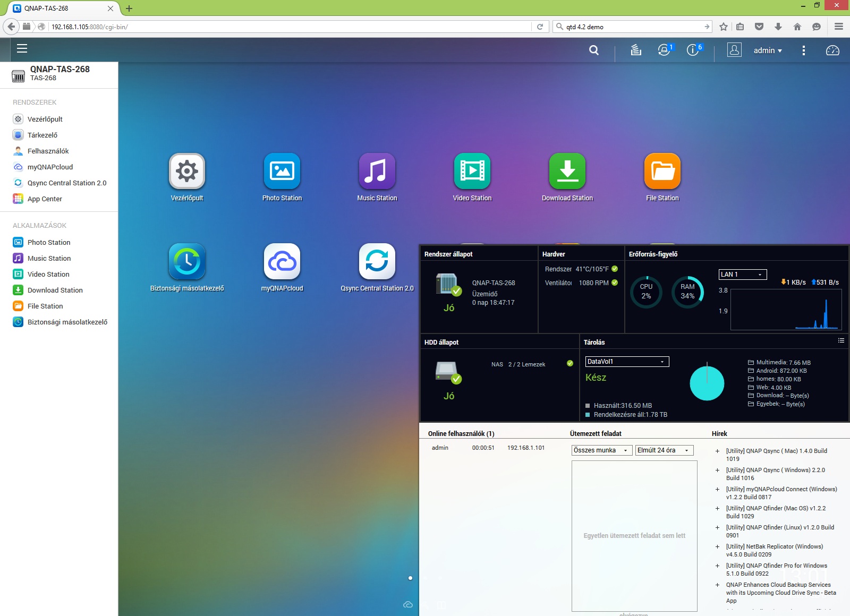This screenshot has width=850, height=616.
Task: Open the three-dot more options menu
Action: pos(803,50)
